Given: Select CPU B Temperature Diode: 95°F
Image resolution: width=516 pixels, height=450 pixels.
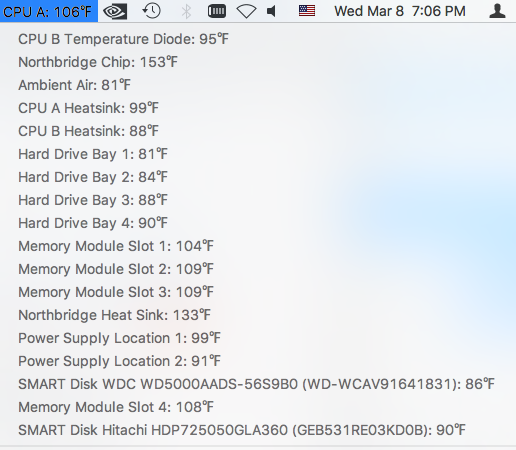Looking at the screenshot, I should [258, 39].
